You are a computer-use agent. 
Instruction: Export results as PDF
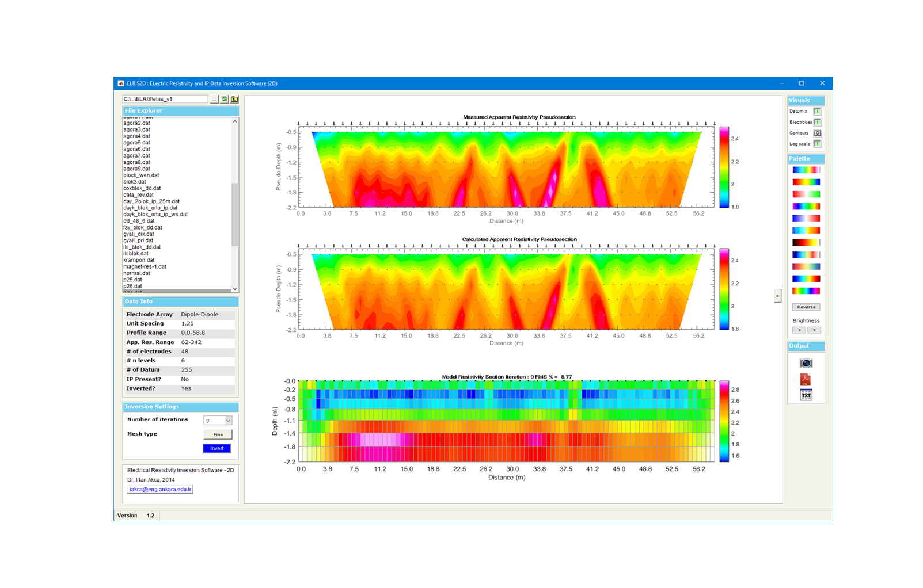(x=806, y=379)
